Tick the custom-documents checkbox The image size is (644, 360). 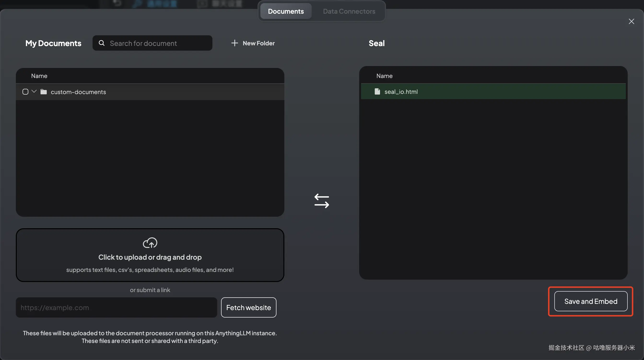pos(25,92)
